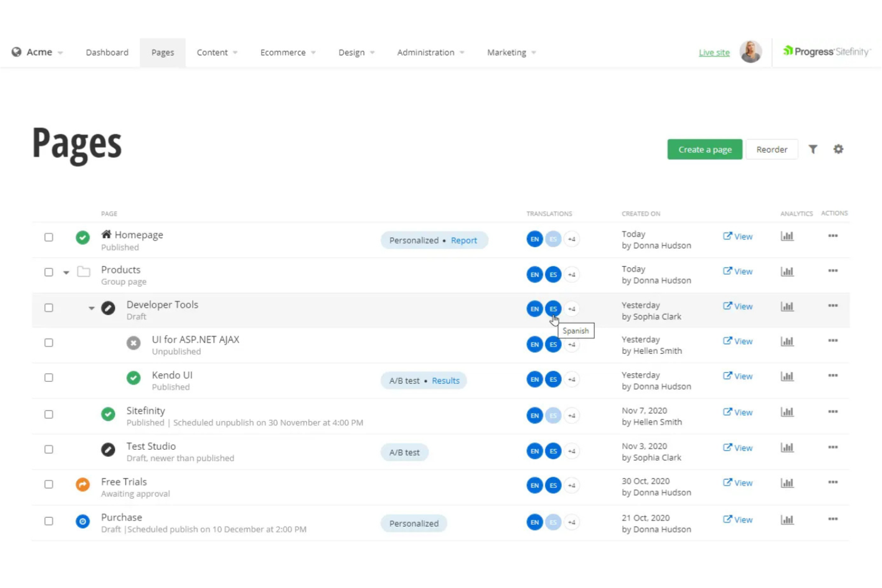Open the Kendo UI page title
The height and width of the screenshot is (588, 882).
pyautogui.click(x=172, y=375)
